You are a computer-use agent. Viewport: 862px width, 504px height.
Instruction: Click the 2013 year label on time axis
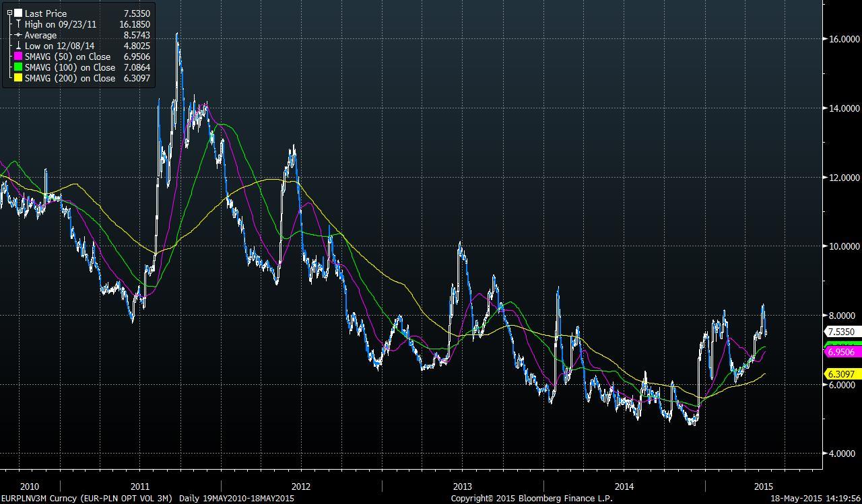tap(463, 487)
